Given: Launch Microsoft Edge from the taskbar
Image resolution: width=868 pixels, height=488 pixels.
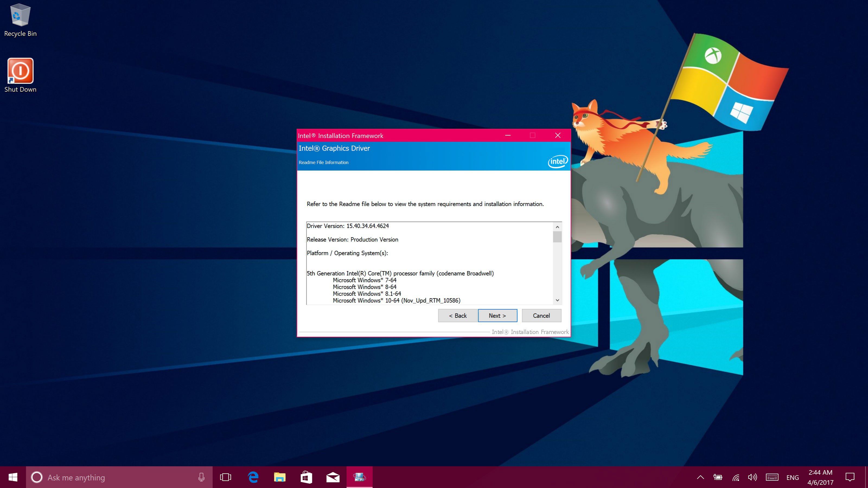Looking at the screenshot, I should click(253, 477).
